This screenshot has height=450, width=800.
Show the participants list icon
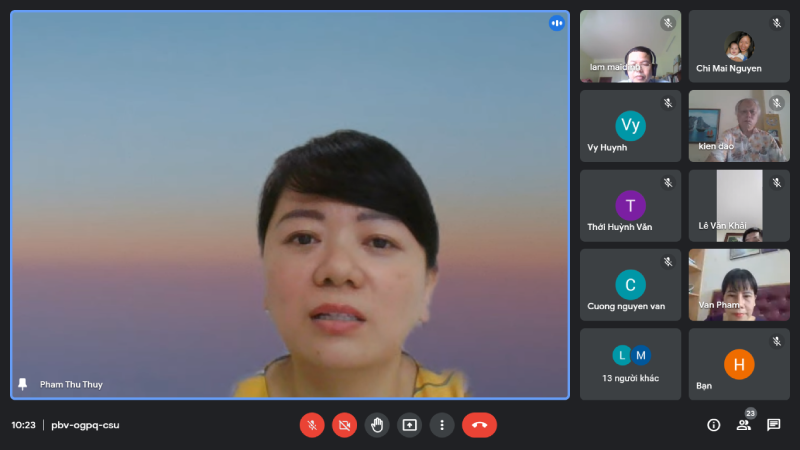744,425
